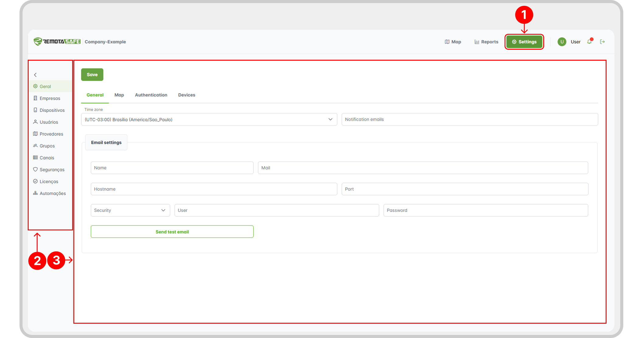Open the Map view icon in header
Viewport: 644px width, 338px height.
(447, 42)
